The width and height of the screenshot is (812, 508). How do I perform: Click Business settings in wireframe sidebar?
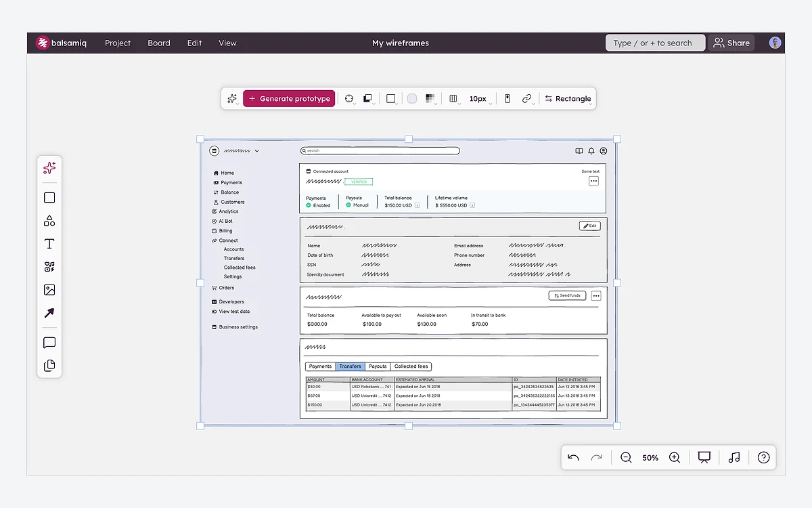point(235,327)
